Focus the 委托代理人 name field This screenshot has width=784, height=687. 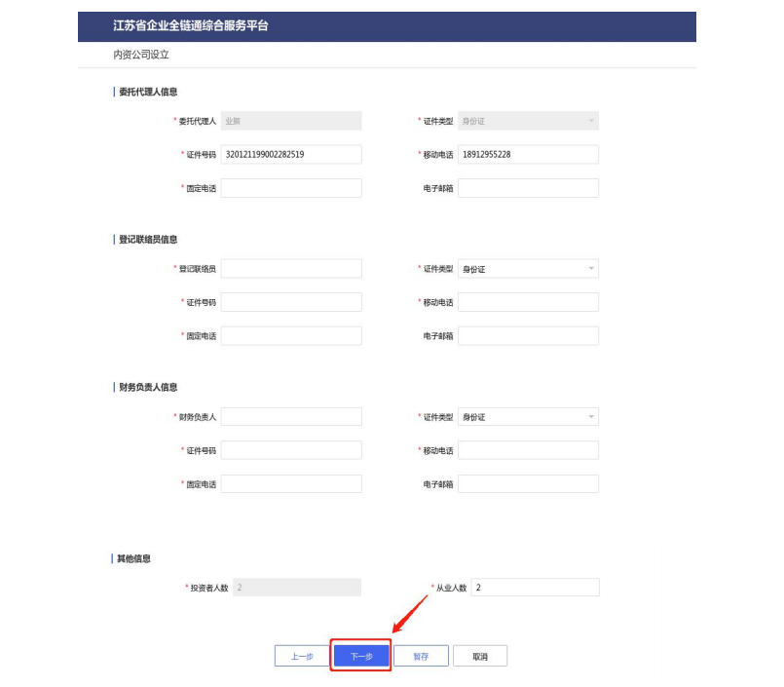[291, 121]
